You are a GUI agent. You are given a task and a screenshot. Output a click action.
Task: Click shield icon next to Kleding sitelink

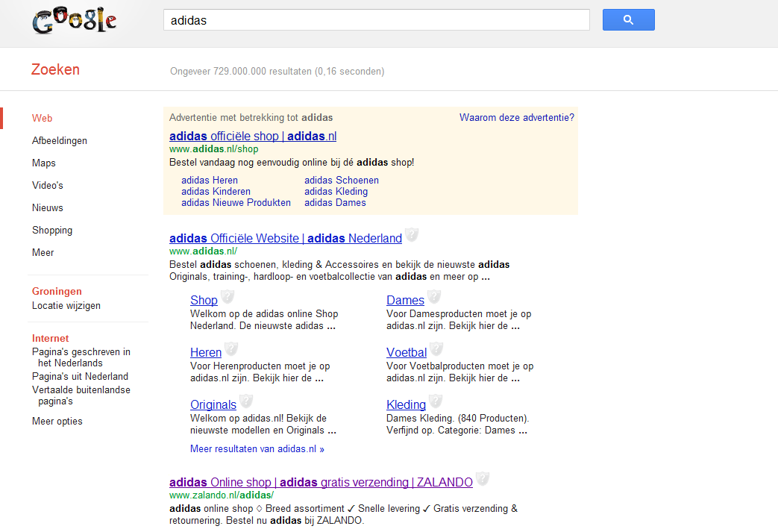[x=436, y=401]
